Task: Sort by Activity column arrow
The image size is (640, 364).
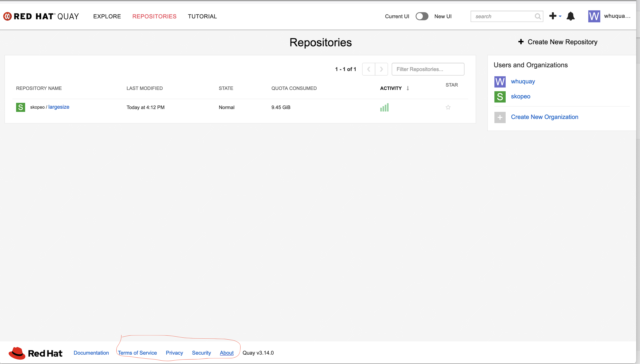Action: (x=408, y=88)
